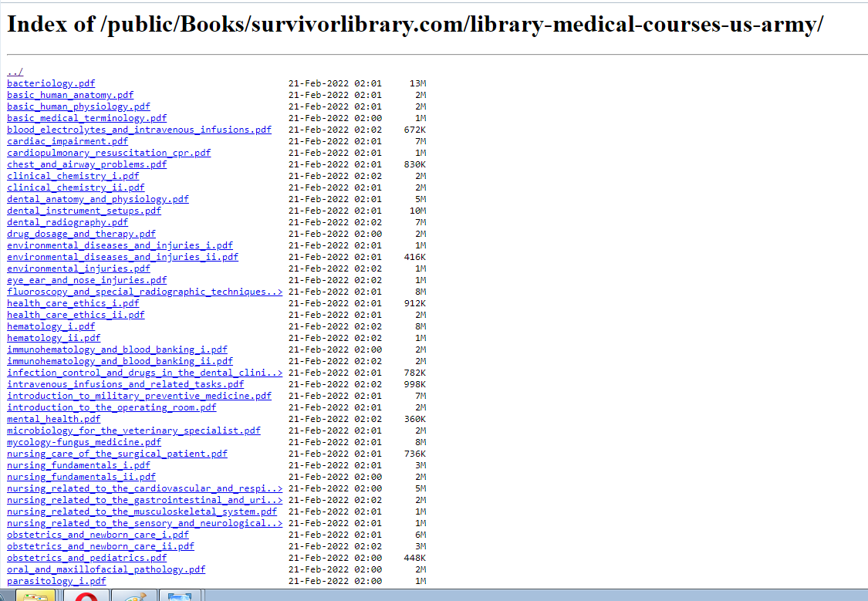Go to the parent directory ../ link
The width and height of the screenshot is (868, 601).
tap(15, 72)
